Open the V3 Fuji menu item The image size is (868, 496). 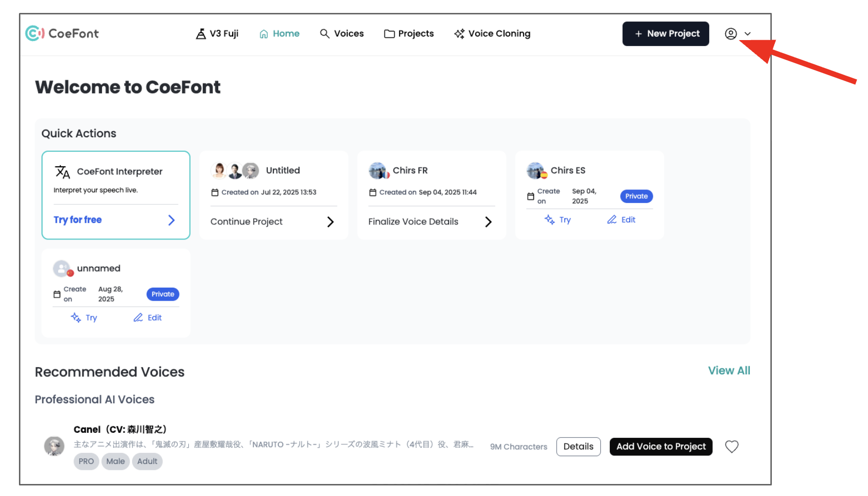217,34
